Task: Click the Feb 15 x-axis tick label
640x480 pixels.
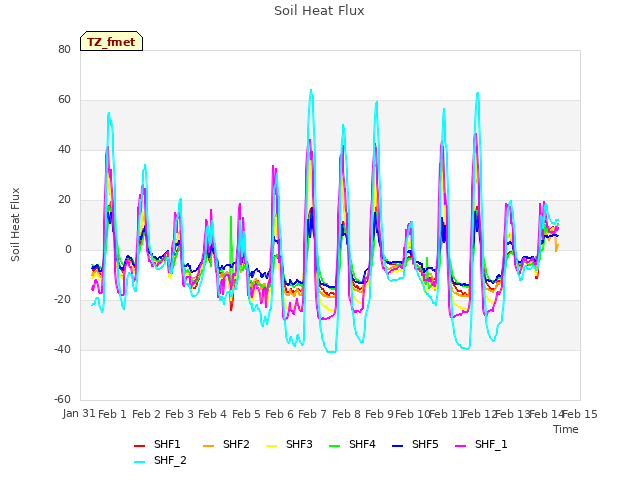Action: click(x=580, y=414)
